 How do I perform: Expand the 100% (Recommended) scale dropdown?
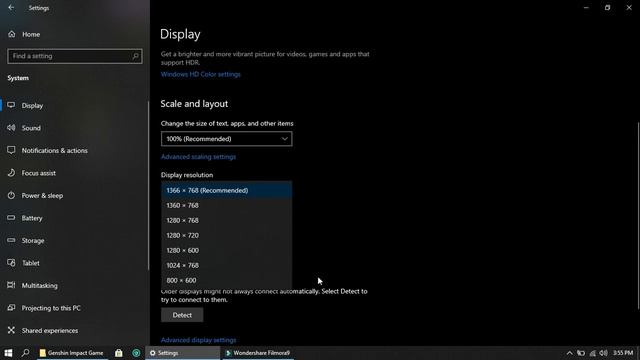tap(227, 139)
